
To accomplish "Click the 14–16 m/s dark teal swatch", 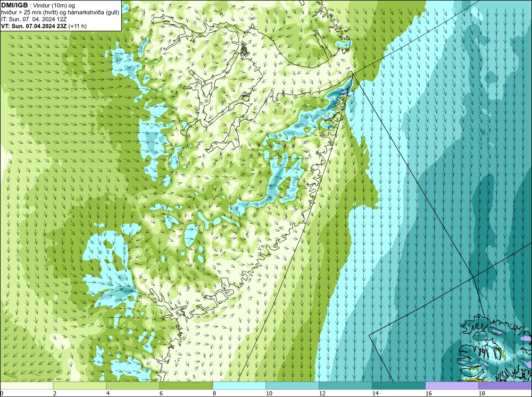I will 399,386.
